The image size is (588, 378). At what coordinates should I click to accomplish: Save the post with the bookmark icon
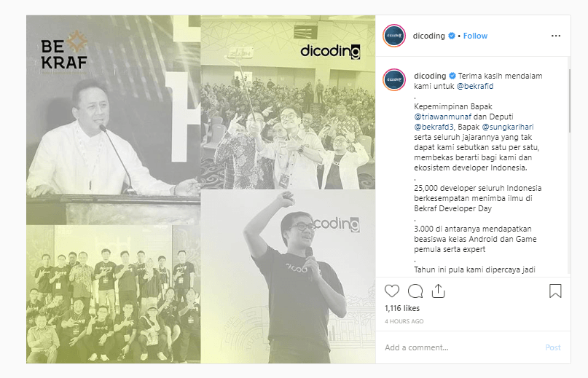point(555,291)
